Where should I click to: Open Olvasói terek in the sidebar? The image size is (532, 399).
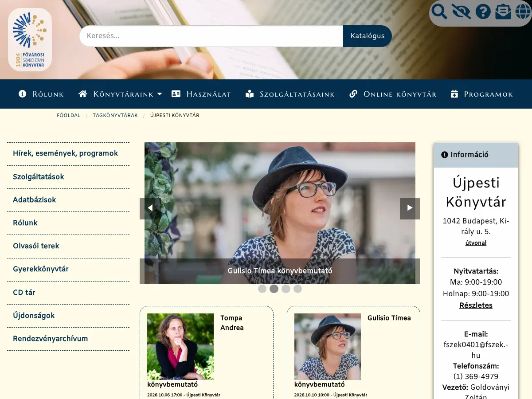tap(68, 246)
